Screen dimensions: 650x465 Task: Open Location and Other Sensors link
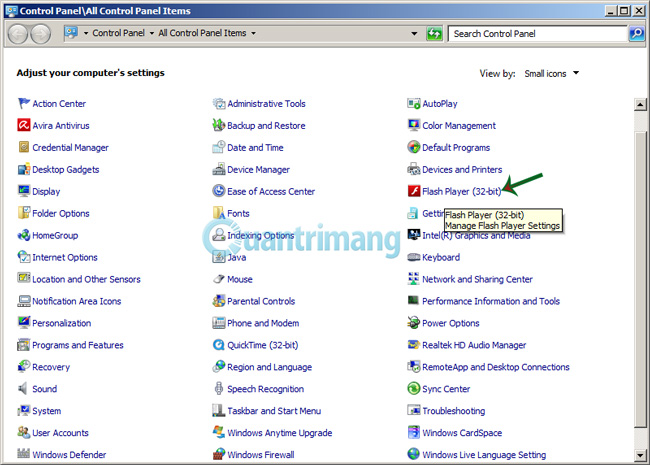87,279
